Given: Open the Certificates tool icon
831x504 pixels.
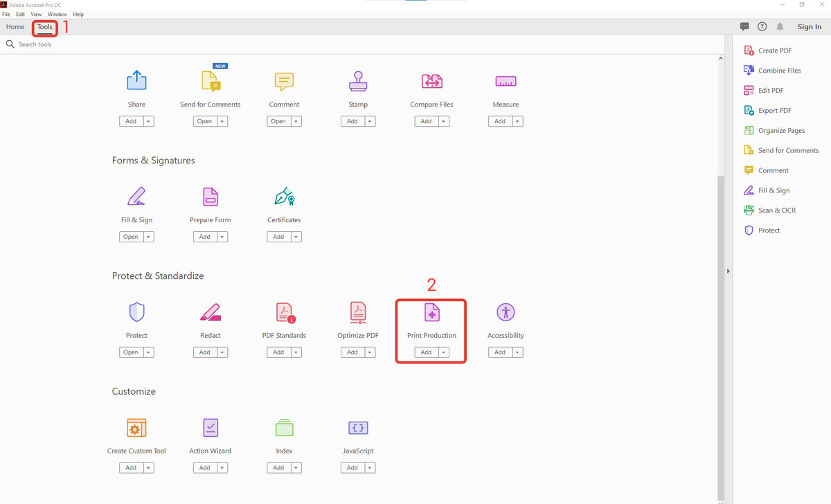Looking at the screenshot, I should tap(284, 197).
